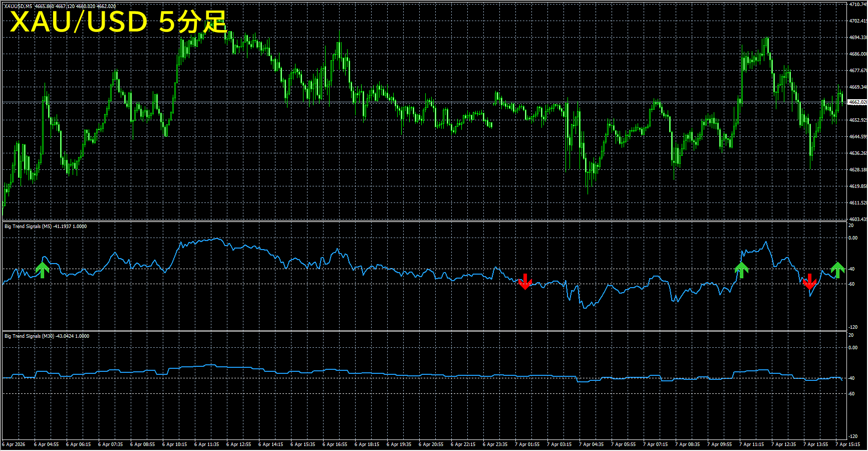The image size is (868, 451).
Task: Click red down arrow near 7 Apr 13:55
Action: point(809,282)
